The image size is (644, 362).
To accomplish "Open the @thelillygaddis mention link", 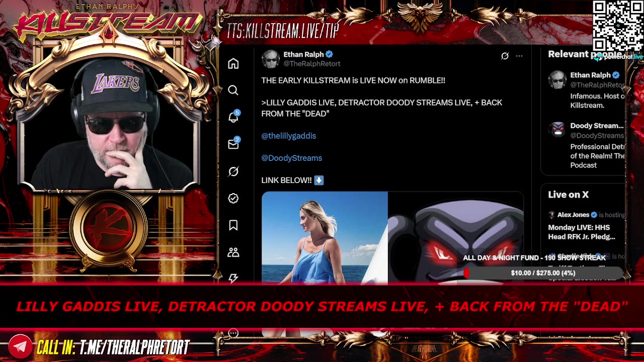I will 289,136.
